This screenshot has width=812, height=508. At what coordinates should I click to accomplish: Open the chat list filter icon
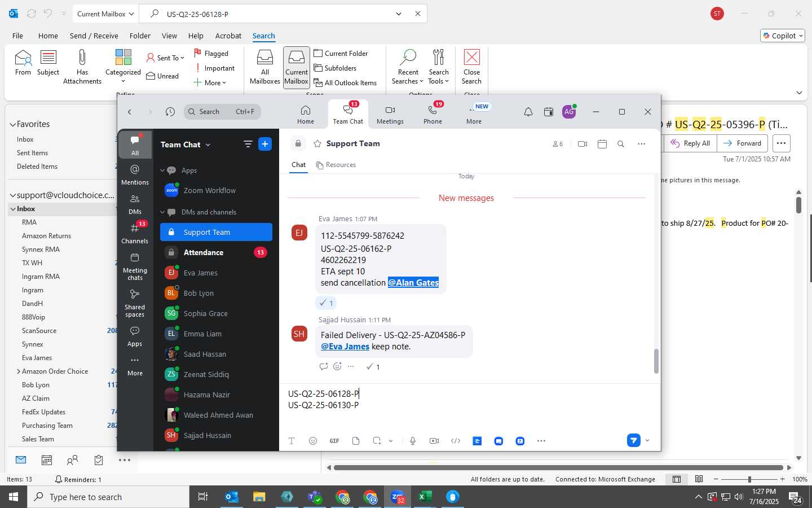pos(248,144)
